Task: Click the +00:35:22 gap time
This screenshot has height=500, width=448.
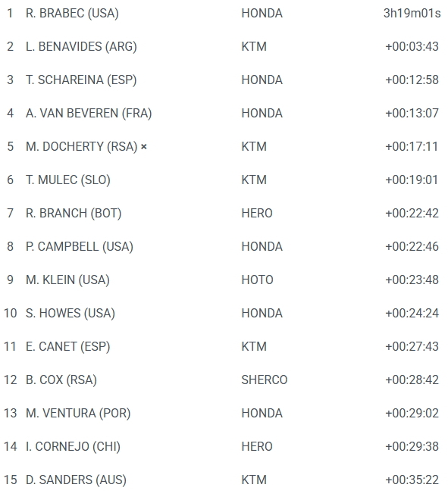Action: (x=412, y=480)
